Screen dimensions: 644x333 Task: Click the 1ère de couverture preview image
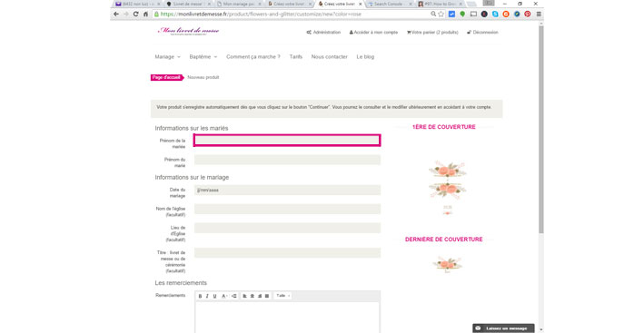click(447, 188)
